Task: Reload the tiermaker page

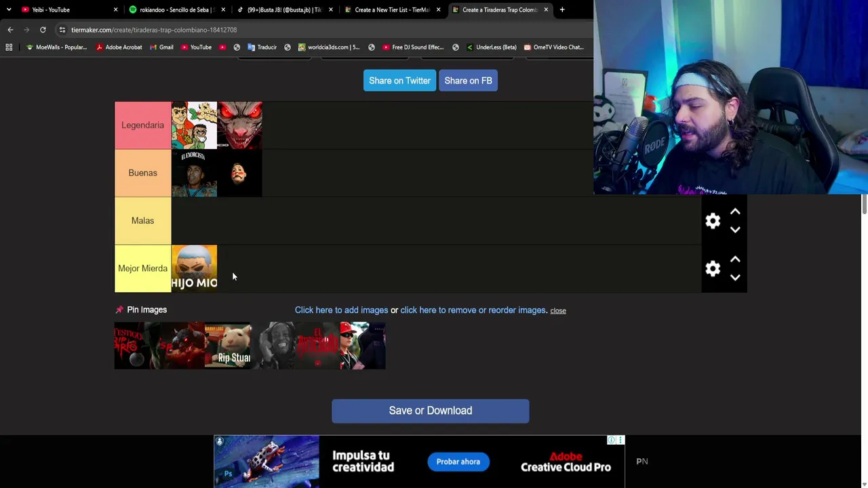Action: (x=43, y=30)
